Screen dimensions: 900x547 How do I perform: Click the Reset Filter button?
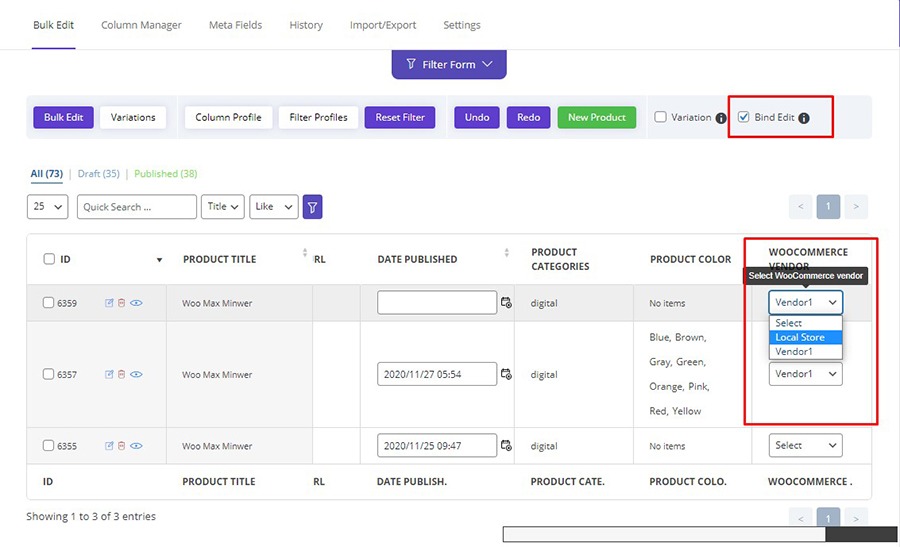tap(400, 117)
